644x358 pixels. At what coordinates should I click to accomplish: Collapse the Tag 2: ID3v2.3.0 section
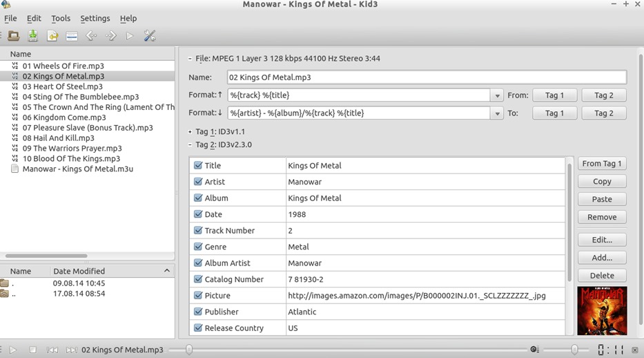coord(190,144)
